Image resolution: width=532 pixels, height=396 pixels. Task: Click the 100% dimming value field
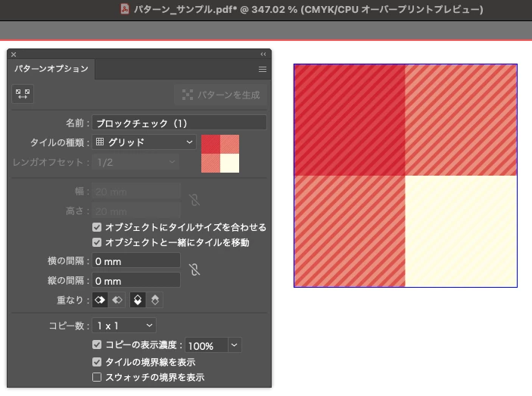point(207,345)
